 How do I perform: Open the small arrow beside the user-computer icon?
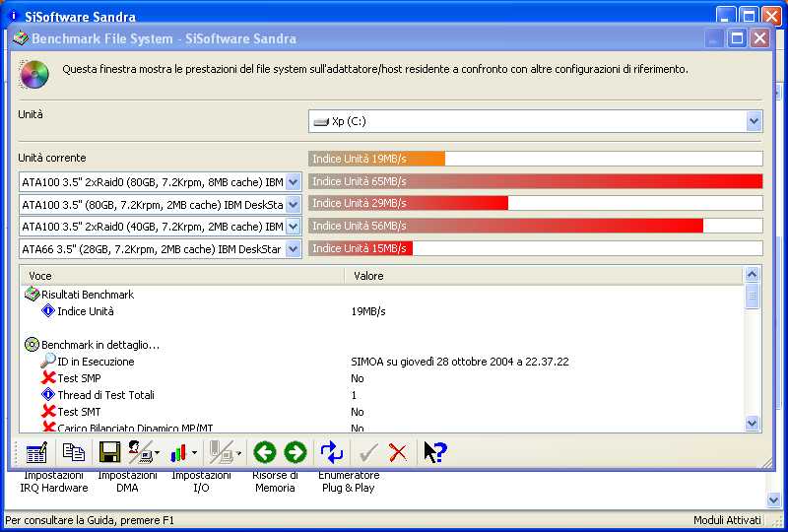(x=157, y=452)
